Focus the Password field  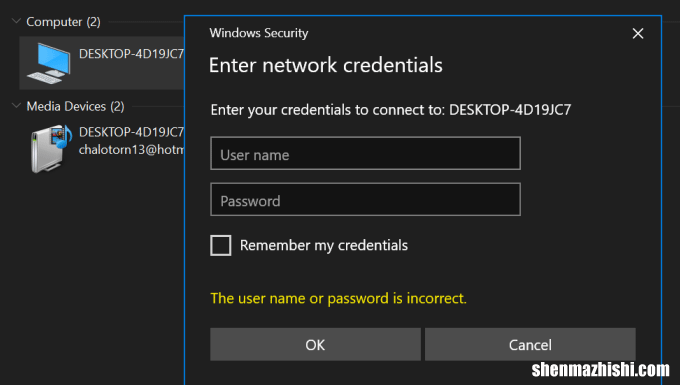[365, 199]
